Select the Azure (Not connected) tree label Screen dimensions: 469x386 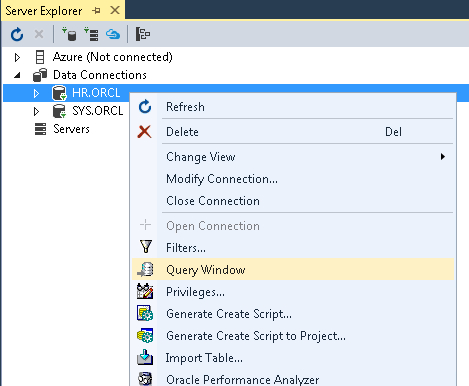[x=113, y=57]
